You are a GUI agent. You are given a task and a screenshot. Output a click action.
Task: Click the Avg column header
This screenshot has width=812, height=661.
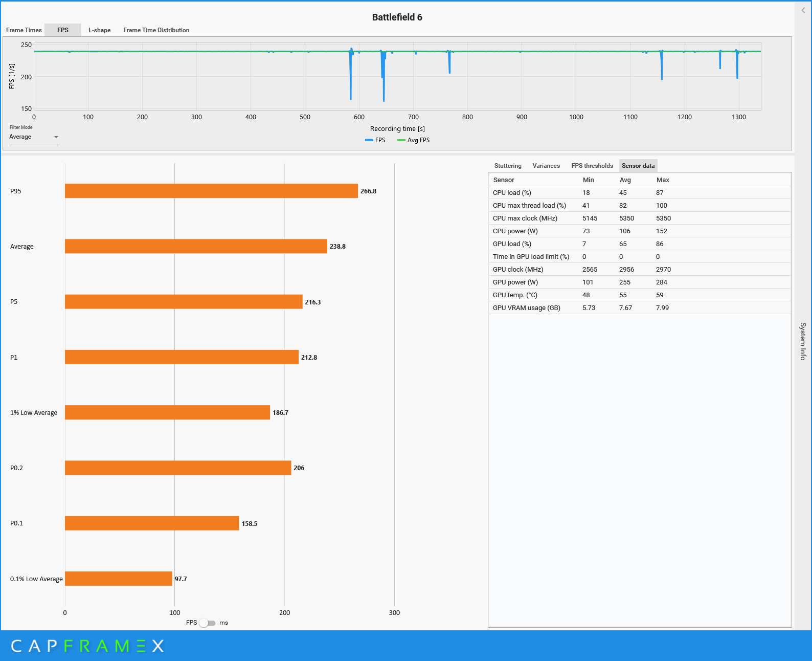625,180
